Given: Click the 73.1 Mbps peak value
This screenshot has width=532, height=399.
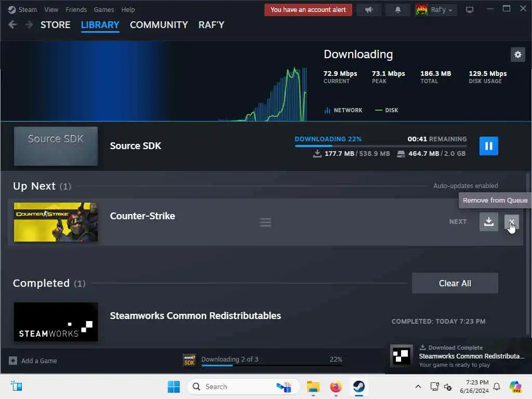Looking at the screenshot, I should (x=389, y=74).
